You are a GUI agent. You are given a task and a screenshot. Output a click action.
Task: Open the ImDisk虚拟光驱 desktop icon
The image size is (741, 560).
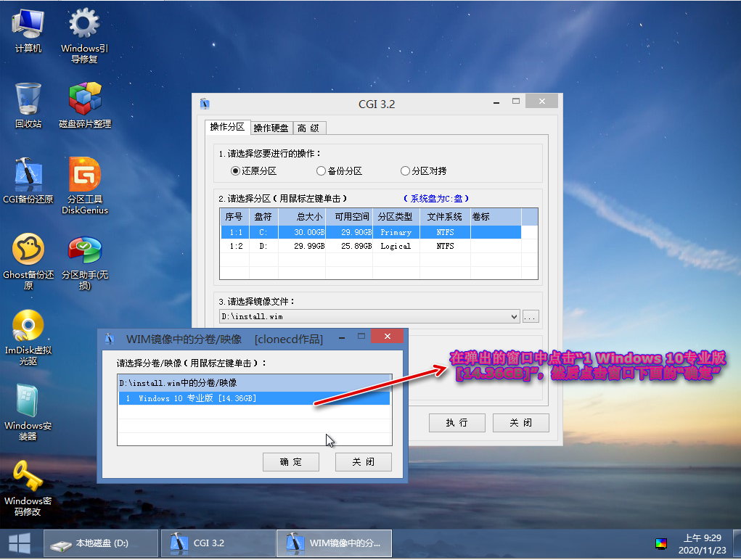point(28,326)
